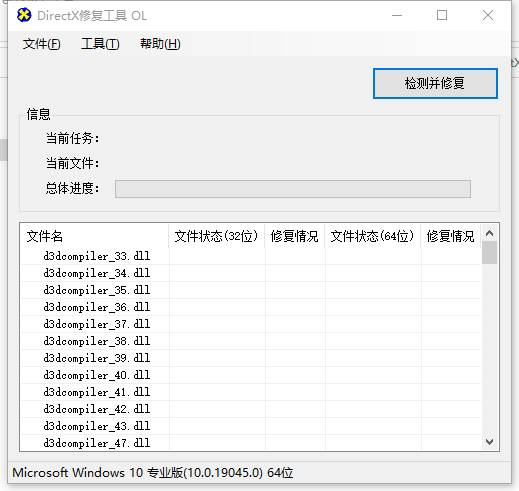Image resolution: width=519 pixels, height=491 pixels.
Task: Open the 工具(T) menu
Action: pyautogui.click(x=100, y=44)
